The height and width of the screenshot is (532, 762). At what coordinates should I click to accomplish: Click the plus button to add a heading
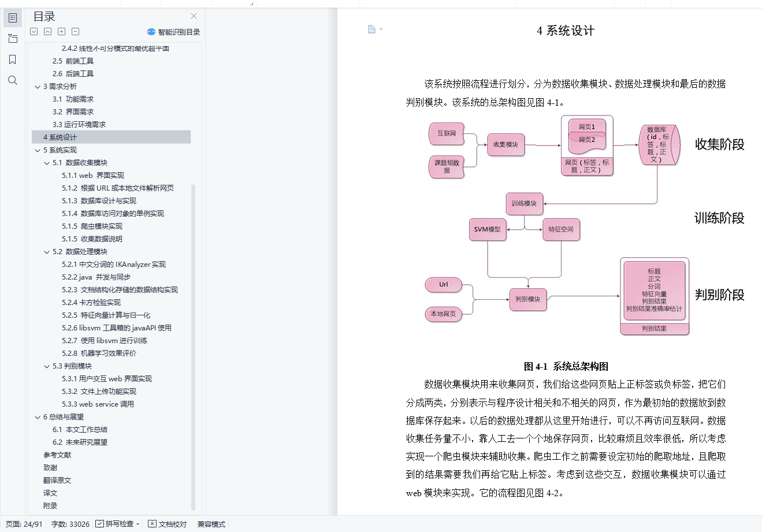(62, 32)
